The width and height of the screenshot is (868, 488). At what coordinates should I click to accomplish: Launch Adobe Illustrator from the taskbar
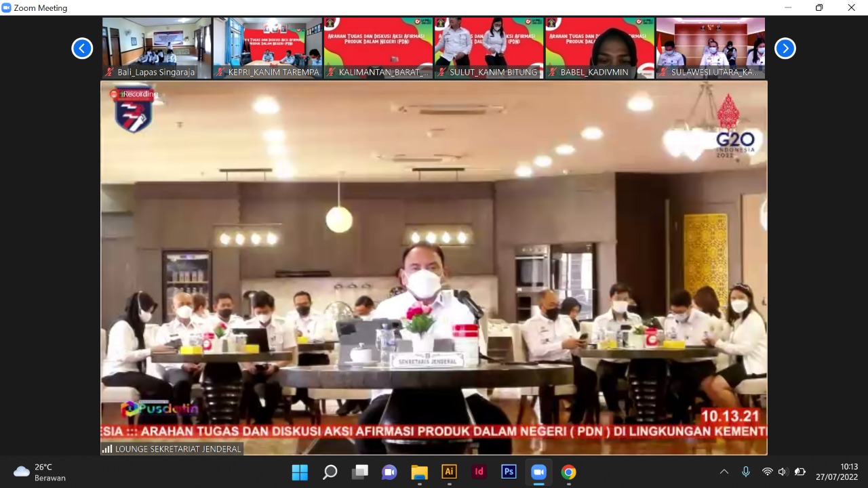[449, 472]
